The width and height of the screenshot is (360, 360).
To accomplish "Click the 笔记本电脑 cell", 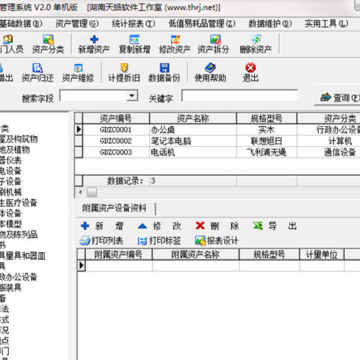I will click(x=193, y=141).
